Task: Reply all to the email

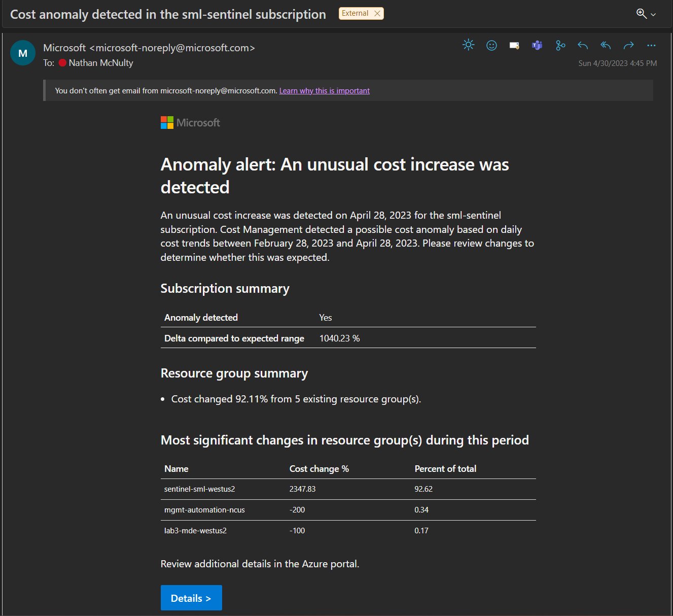Action: (606, 46)
